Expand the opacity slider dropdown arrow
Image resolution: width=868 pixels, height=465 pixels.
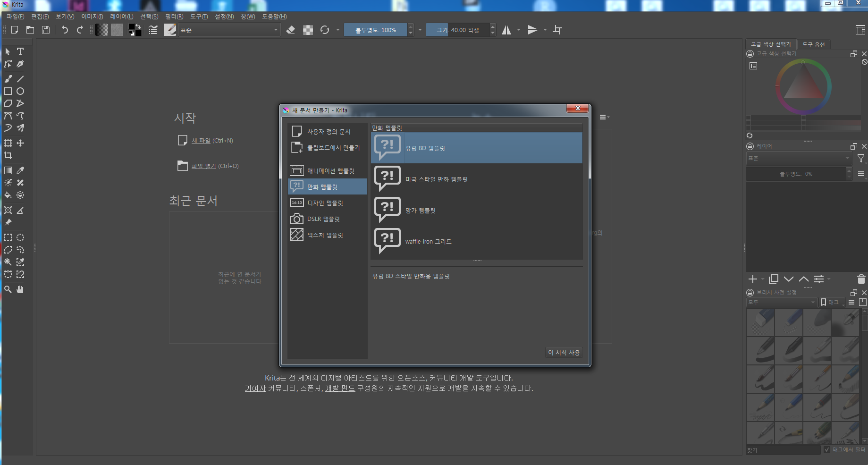[420, 30]
